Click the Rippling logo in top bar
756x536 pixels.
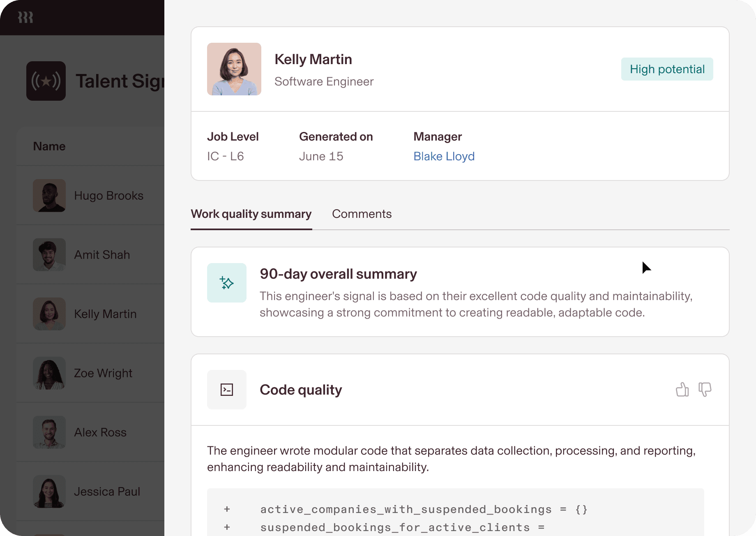tap(25, 17)
